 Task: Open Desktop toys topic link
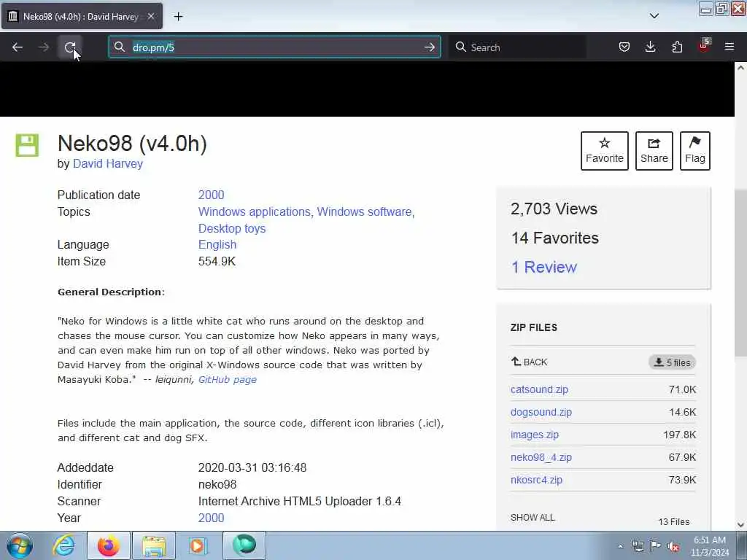(x=232, y=228)
